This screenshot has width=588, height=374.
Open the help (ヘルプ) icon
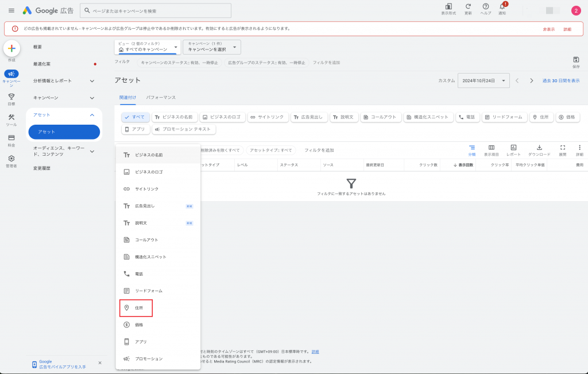pos(485,7)
